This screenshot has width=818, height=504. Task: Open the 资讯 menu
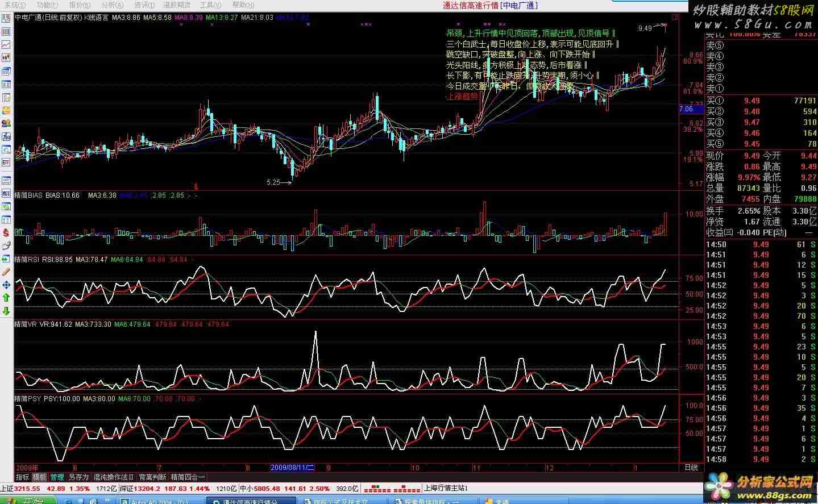pos(144,5)
